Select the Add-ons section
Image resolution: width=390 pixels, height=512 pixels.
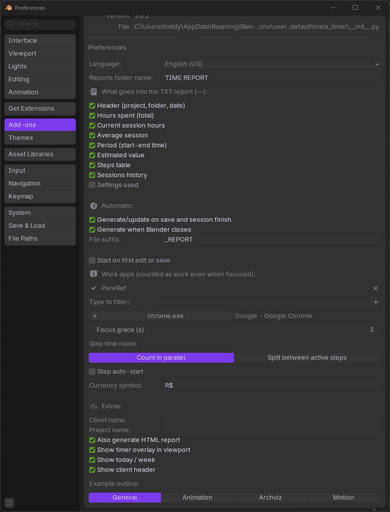tap(40, 125)
